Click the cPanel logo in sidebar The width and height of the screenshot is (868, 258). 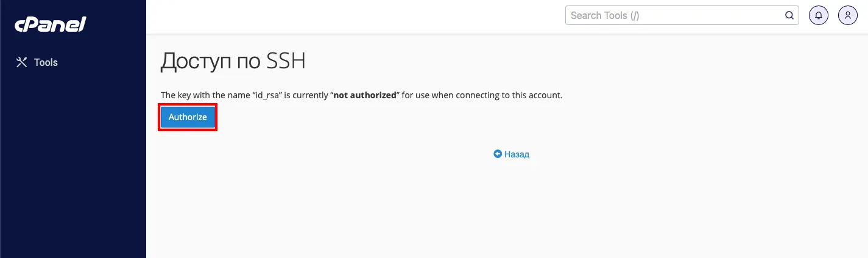pos(50,24)
